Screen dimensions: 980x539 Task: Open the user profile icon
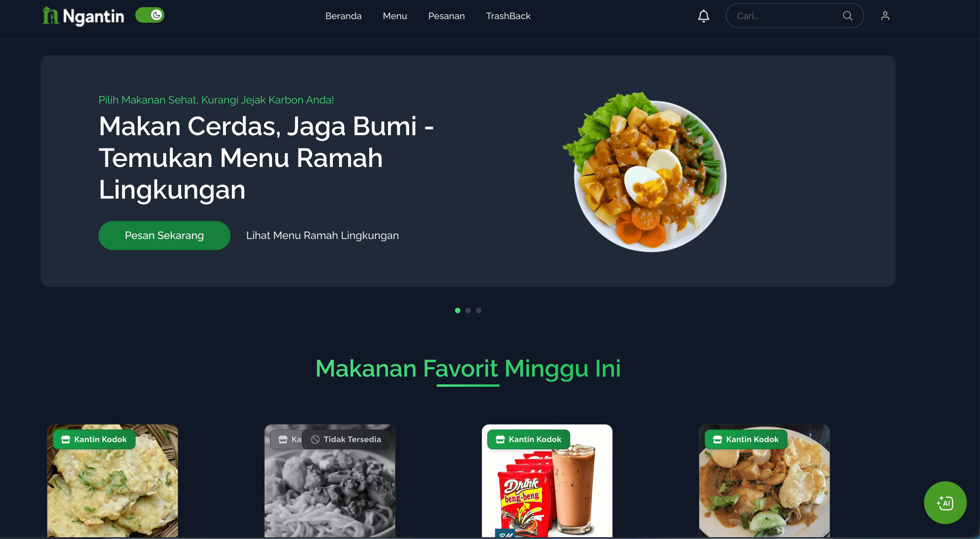tap(885, 16)
